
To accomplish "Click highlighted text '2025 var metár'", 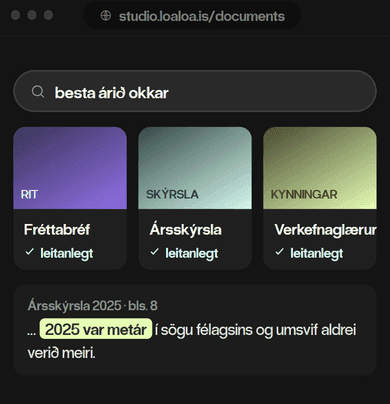I will click(x=96, y=329).
